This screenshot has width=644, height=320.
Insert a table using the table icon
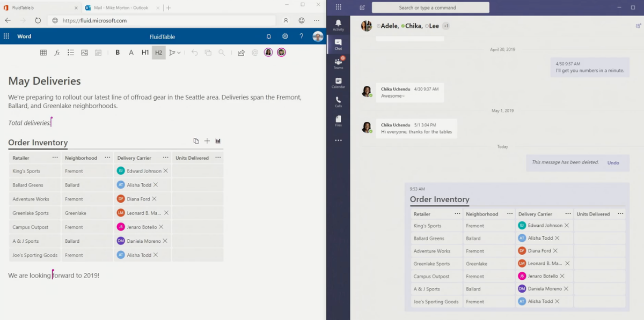coord(43,52)
